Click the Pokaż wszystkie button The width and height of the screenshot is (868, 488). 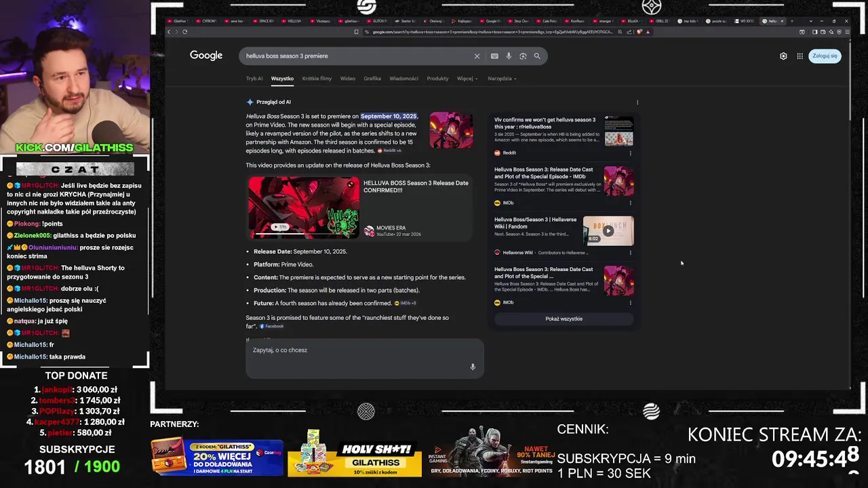point(564,319)
